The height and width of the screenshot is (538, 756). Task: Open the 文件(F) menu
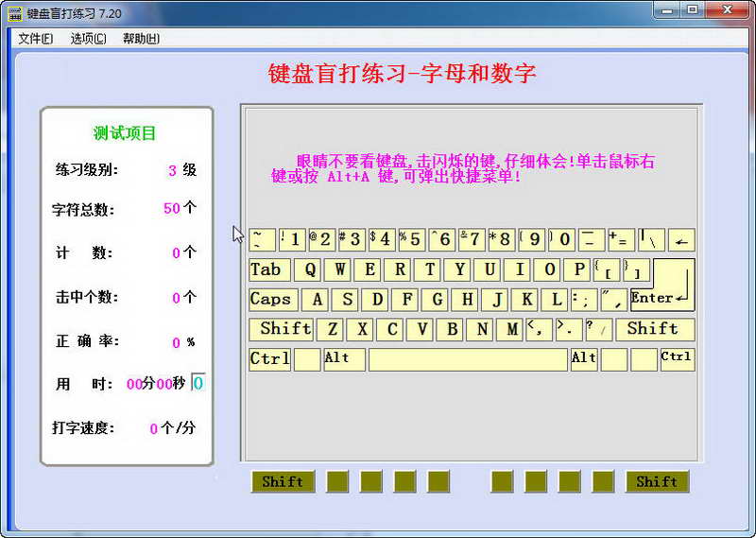click(35, 39)
